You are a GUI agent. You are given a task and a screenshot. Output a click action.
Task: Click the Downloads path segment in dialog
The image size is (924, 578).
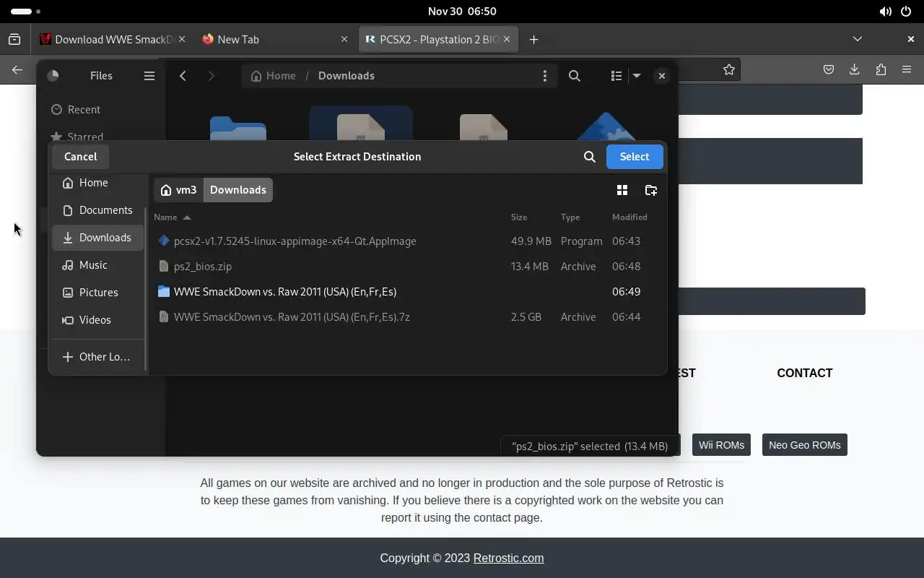pyautogui.click(x=238, y=190)
